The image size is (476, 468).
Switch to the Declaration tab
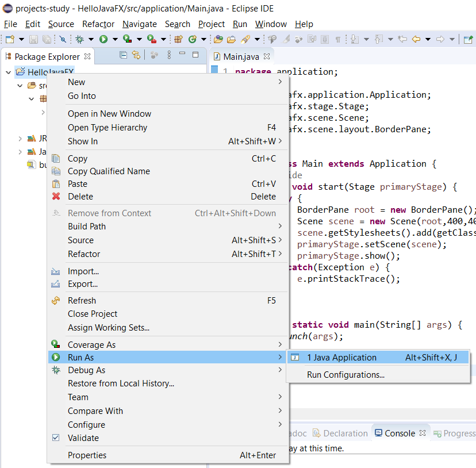[340, 433]
